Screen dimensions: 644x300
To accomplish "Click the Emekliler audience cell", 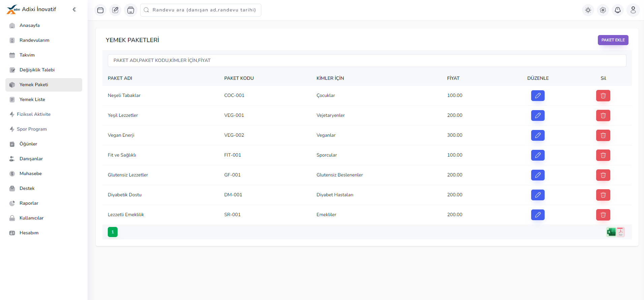I will pyautogui.click(x=326, y=215).
